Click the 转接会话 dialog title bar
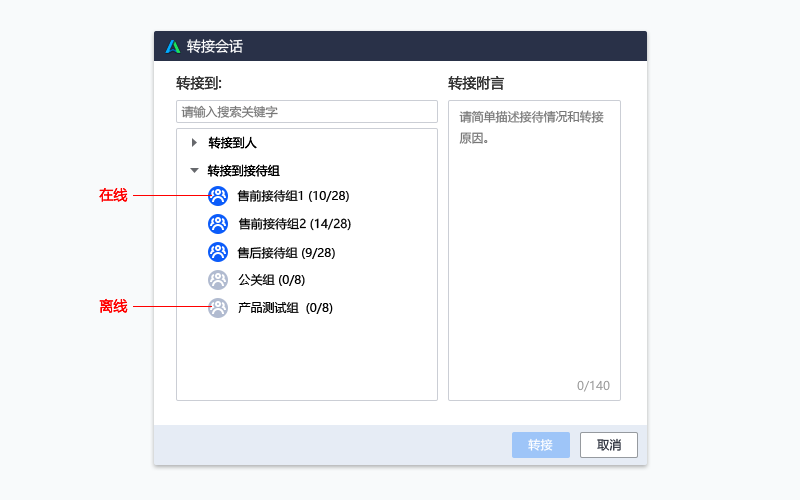 coord(401,46)
